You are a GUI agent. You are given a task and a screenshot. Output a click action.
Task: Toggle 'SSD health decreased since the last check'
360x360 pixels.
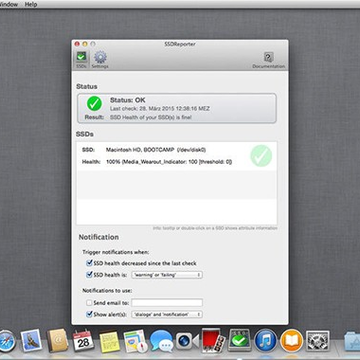click(x=89, y=263)
